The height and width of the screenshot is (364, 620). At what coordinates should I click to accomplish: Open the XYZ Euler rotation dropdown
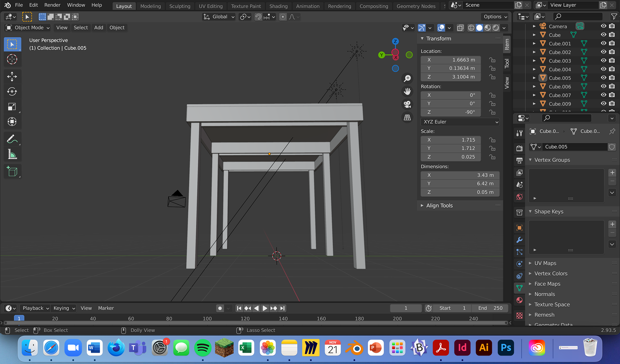tap(460, 122)
